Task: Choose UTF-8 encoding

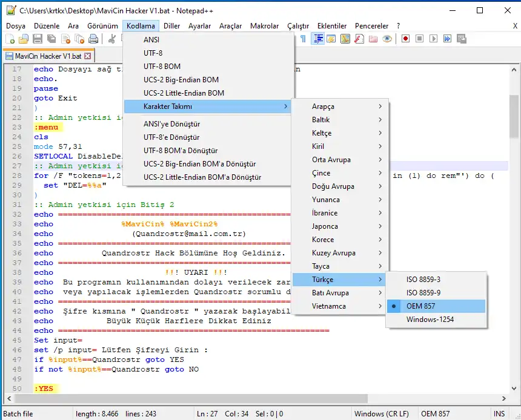Action: (208, 53)
